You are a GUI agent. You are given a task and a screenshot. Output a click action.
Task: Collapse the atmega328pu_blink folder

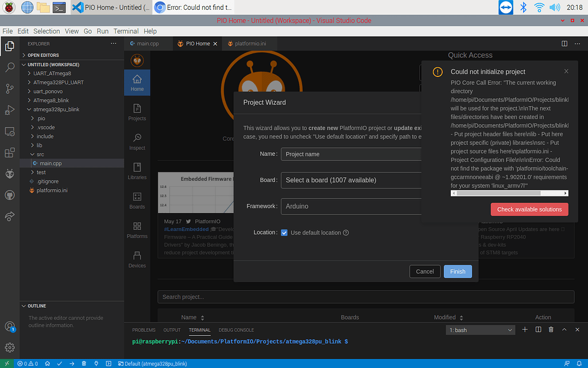coord(56,109)
